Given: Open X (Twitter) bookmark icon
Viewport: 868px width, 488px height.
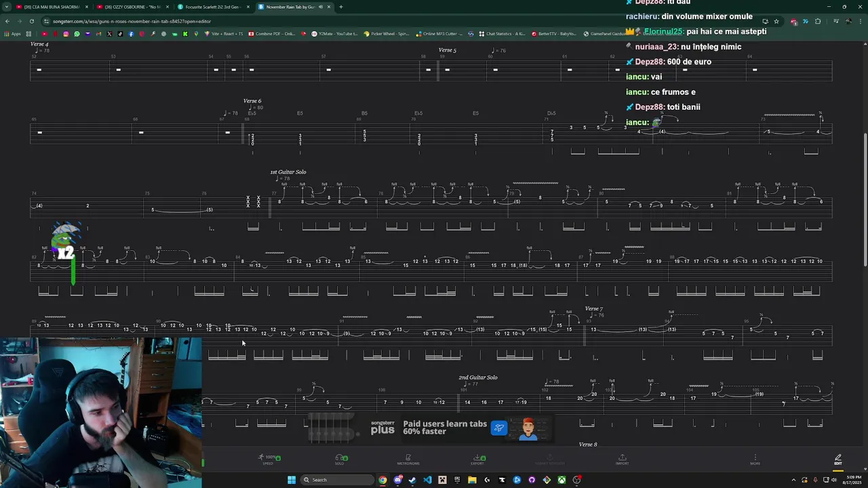Looking at the screenshot, I should [109, 34].
